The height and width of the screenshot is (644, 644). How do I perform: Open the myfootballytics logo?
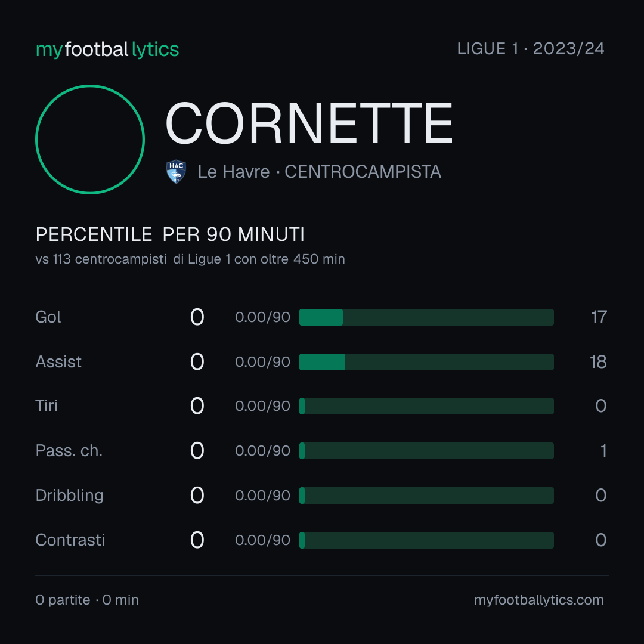pos(107,49)
